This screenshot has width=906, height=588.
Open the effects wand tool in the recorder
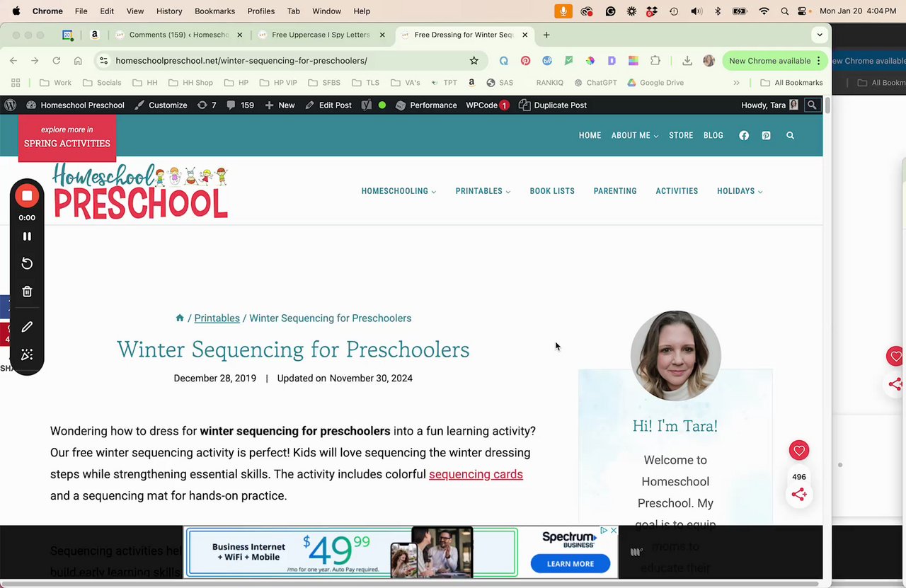click(x=27, y=354)
